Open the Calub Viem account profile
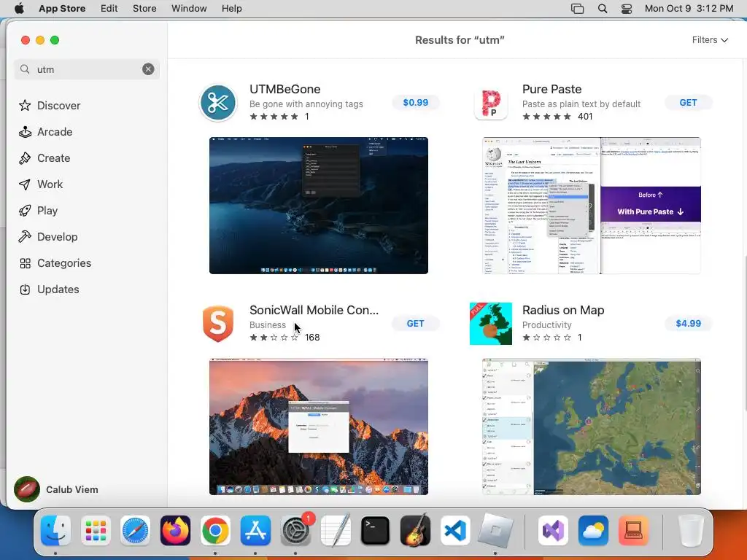The height and width of the screenshot is (560, 747). tap(56, 489)
